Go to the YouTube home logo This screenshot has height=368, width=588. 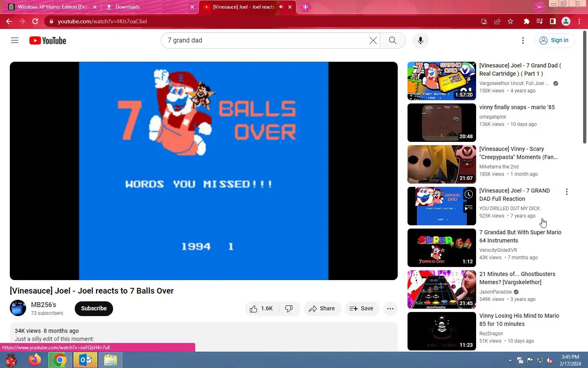[x=48, y=40]
